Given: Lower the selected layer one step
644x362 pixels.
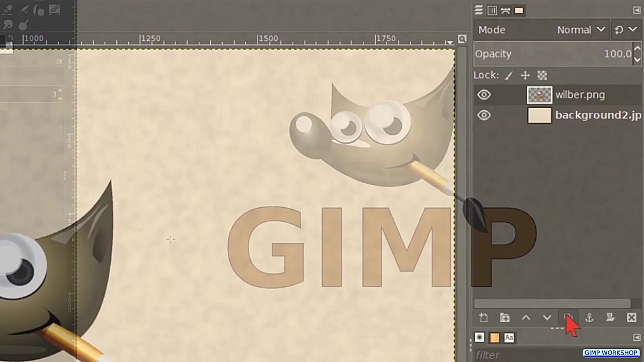Looking at the screenshot, I should 547,318.
